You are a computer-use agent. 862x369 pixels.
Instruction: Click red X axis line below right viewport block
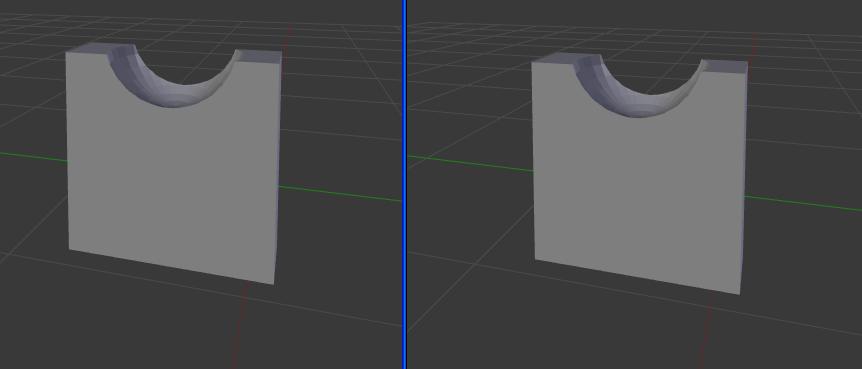point(705,331)
